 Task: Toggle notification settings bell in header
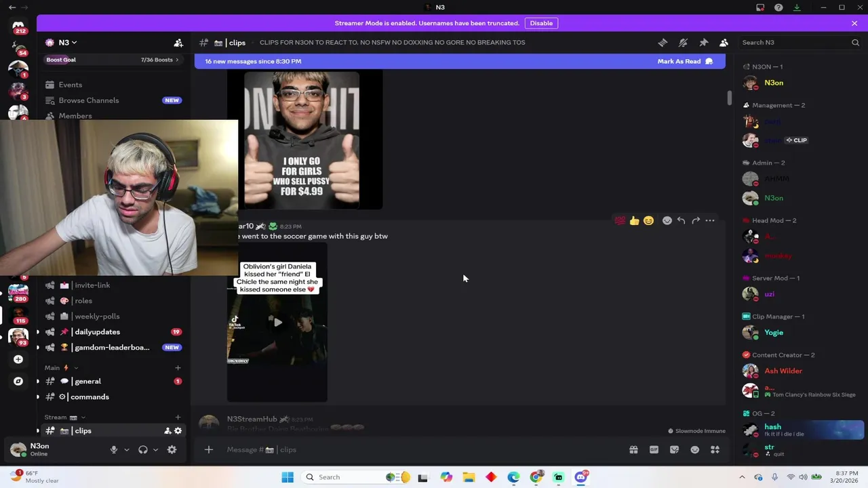(683, 43)
